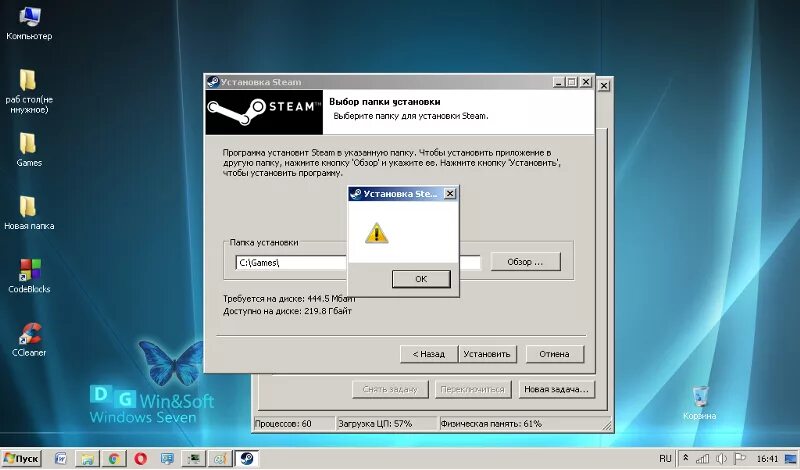This screenshot has height=470, width=800.
Task: Cancel setup with Отмена button
Action: 555,354
